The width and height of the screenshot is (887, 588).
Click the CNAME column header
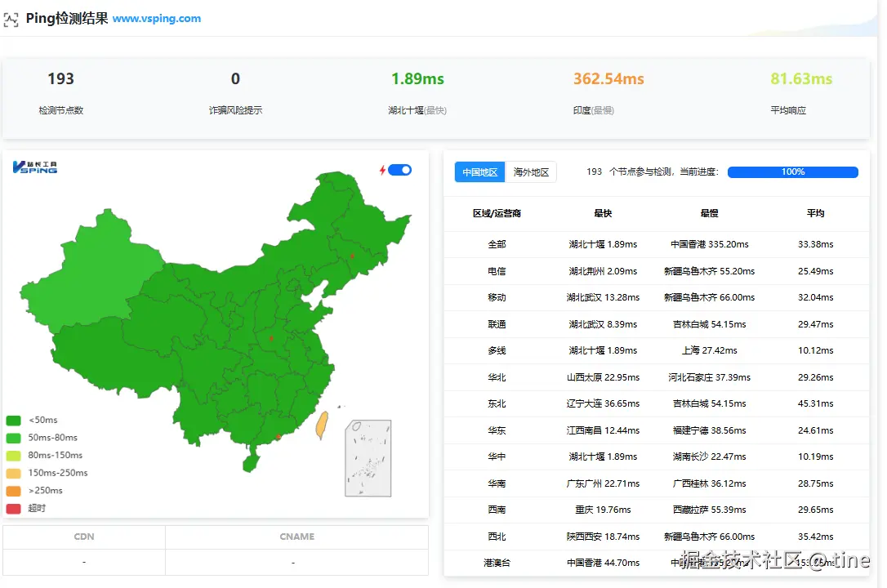(x=296, y=537)
